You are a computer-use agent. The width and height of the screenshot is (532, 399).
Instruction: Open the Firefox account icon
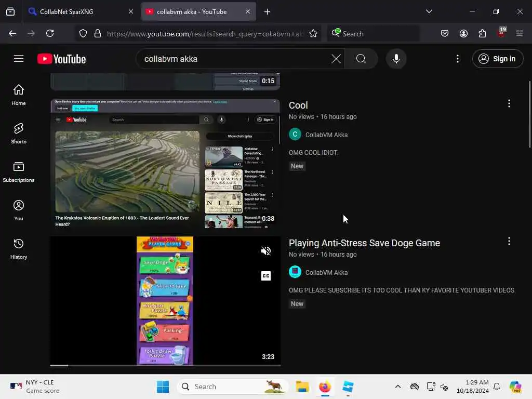[x=463, y=33]
